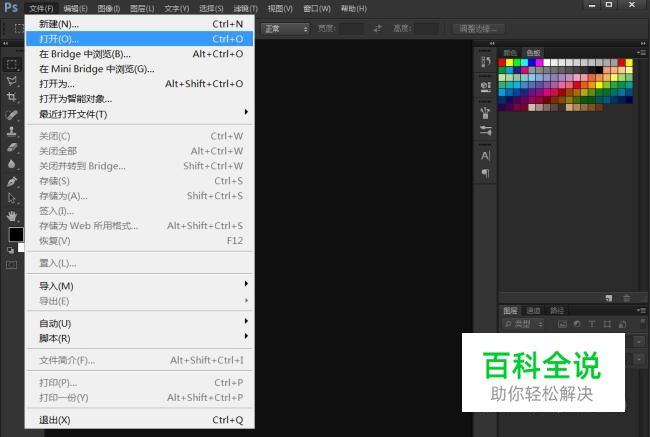Open the 窗口(W) menu
The width and height of the screenshot is (650, 437).
tap(317, 9)
